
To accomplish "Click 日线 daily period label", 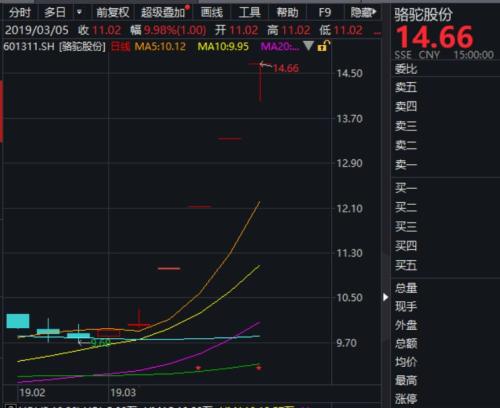I will 120,46.
